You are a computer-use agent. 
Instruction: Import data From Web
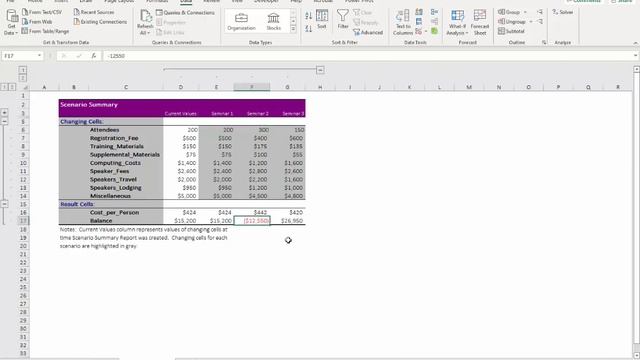point(37,22)
